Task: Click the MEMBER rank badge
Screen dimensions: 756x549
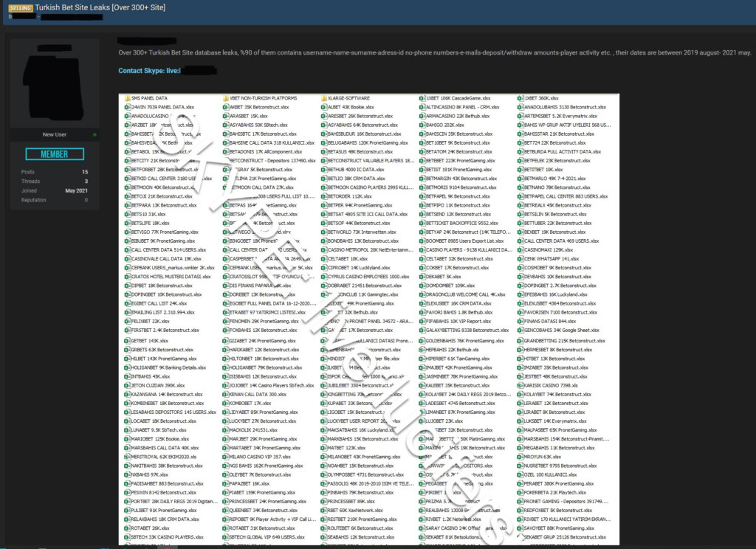Action: (55, 154)
